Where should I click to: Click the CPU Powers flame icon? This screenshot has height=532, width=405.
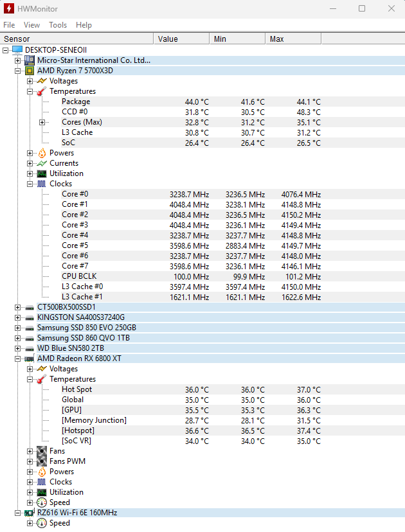click(x=42, y=153)
